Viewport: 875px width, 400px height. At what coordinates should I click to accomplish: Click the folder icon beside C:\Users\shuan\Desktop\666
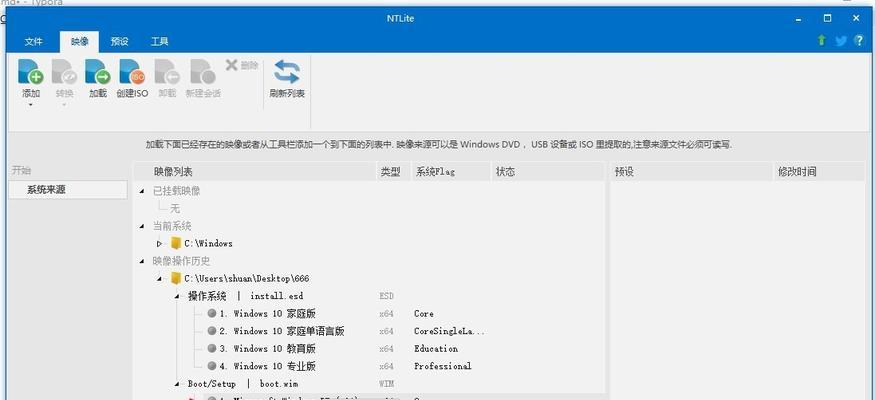click(x=176, y=278)
